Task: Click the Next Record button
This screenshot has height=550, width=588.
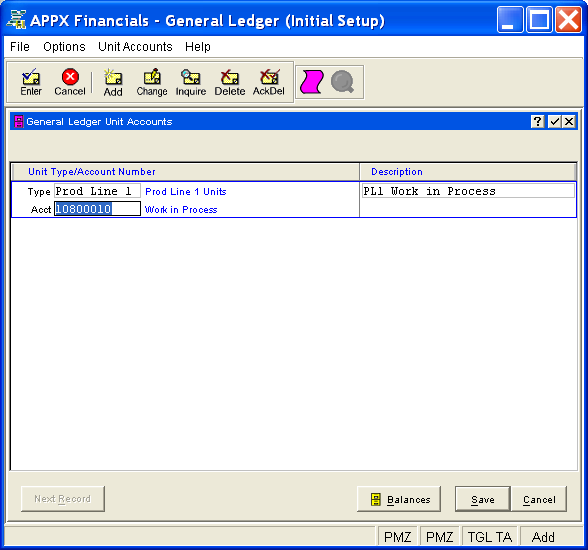Action: point(63,499)
